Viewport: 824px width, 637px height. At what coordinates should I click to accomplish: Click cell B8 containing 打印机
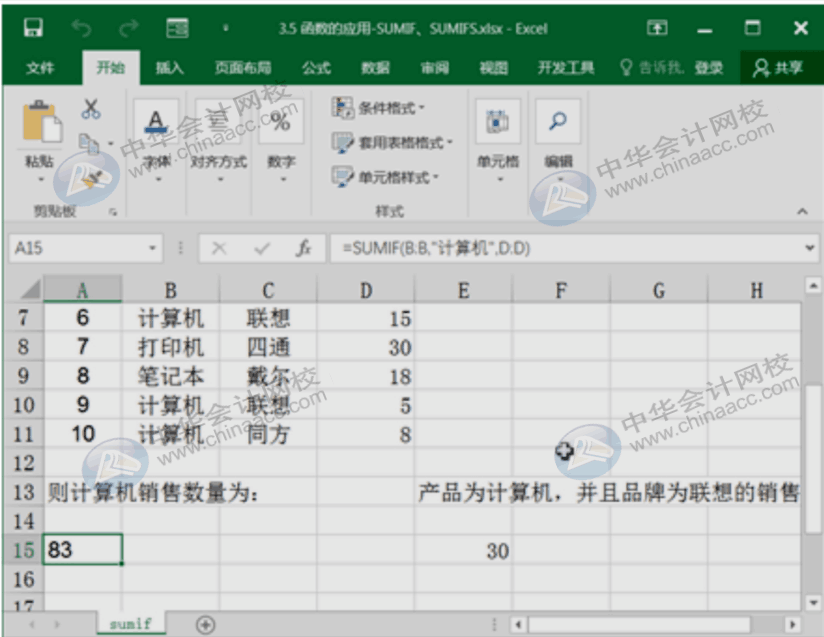(x=171, y=347)
